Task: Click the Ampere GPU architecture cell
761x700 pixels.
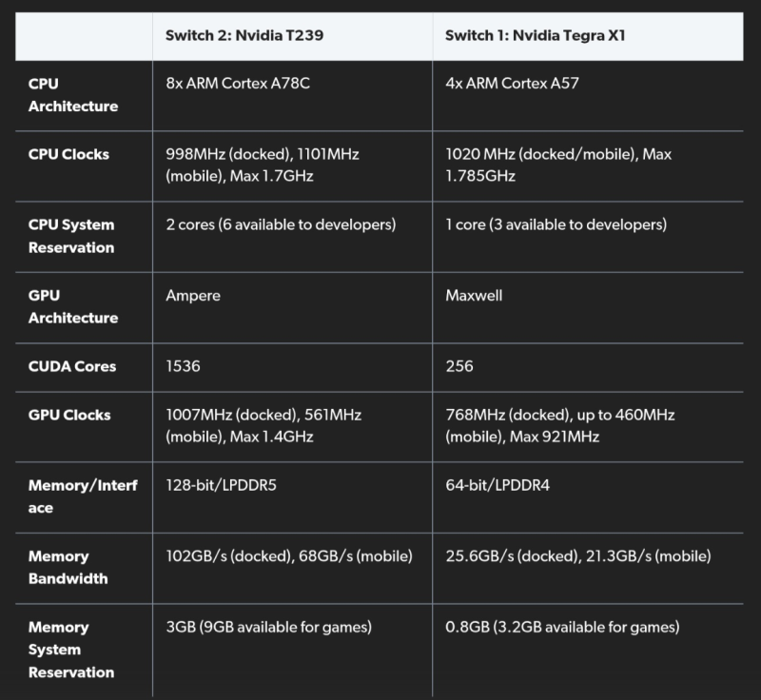Action: click(193, 296)
